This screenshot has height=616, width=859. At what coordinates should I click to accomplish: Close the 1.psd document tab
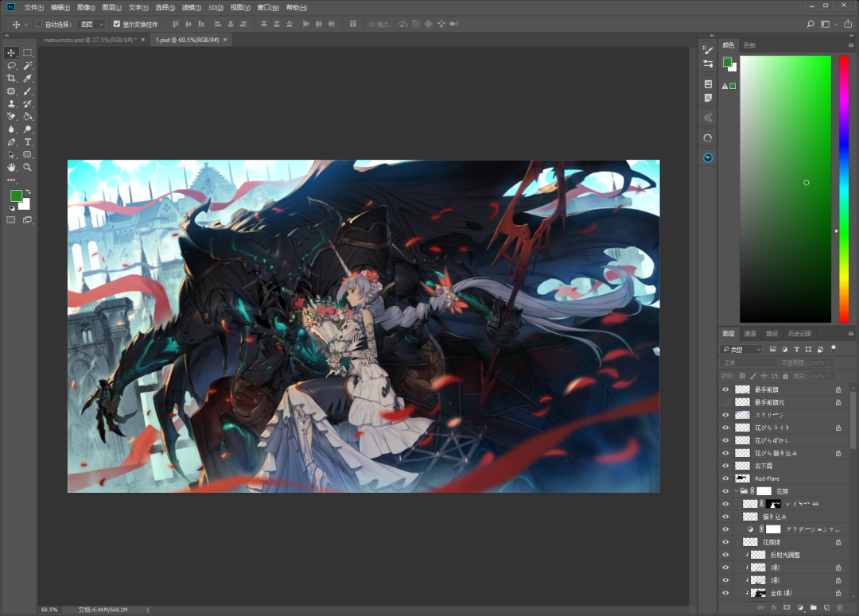point(225,40)
